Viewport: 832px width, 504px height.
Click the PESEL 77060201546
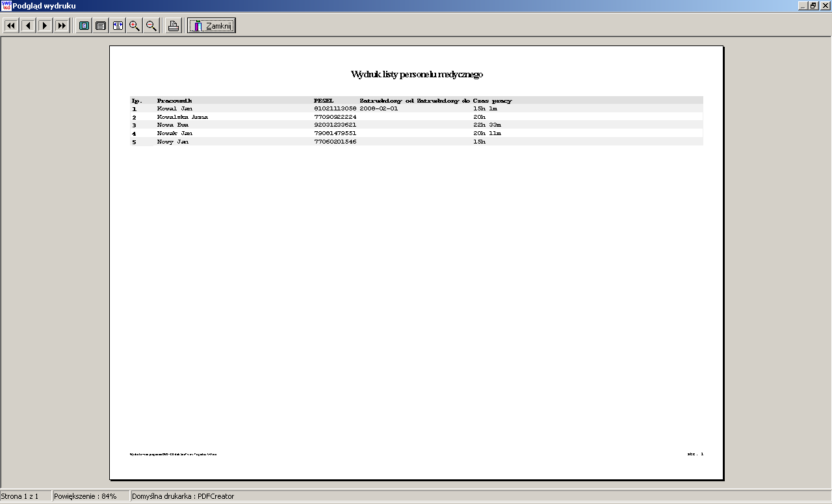pyautogui.click(x=335, y=142)
